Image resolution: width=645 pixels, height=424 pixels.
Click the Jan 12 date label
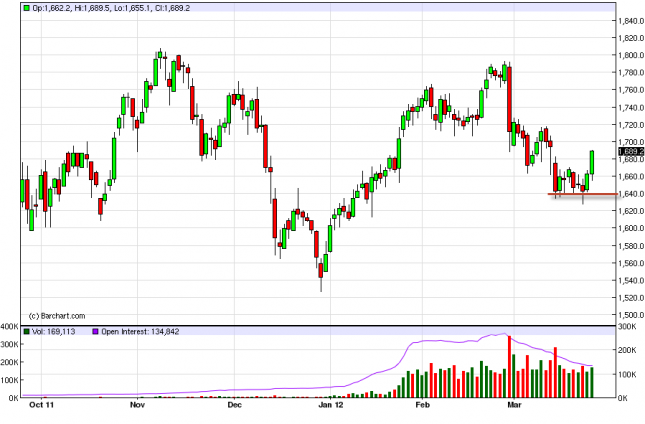coord(330,407)
